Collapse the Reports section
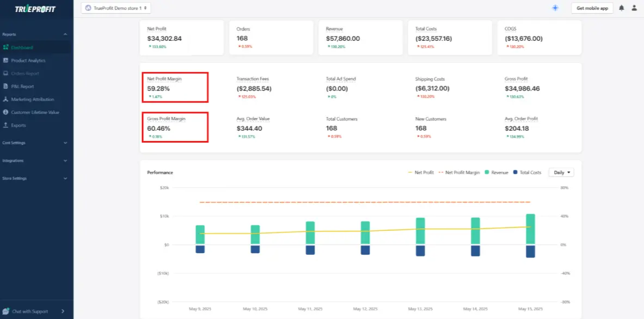Image resolution: width=644 pixels, height=319 pixels. [x=35, y=34]
